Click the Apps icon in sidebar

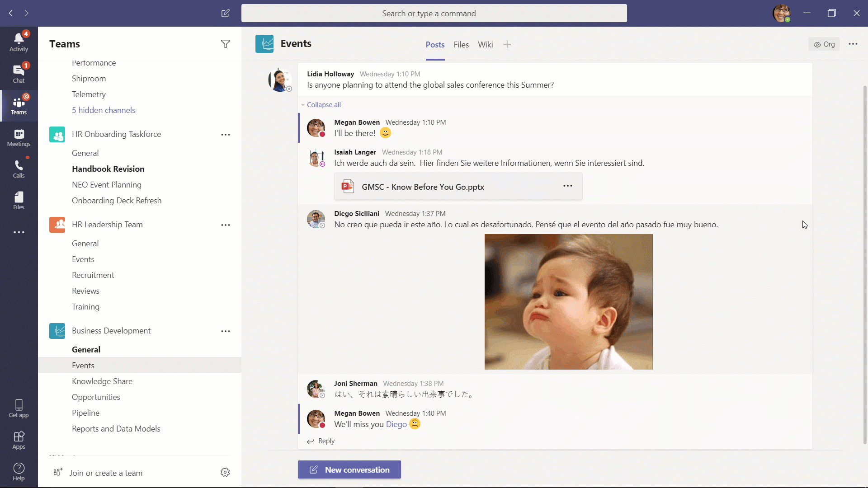pyautogui.click(x=19, y=440)
